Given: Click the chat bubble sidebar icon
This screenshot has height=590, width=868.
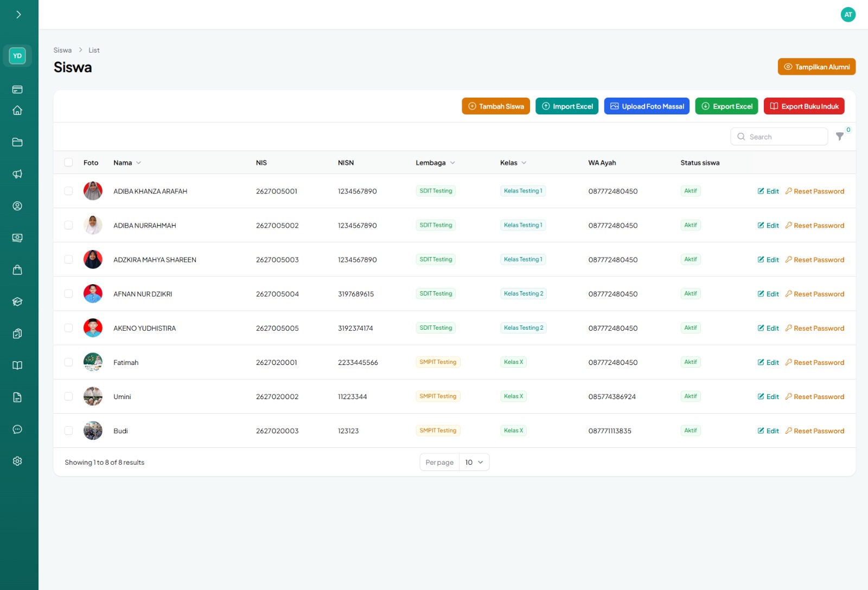Looking at the screenshot, I should 17,429.
